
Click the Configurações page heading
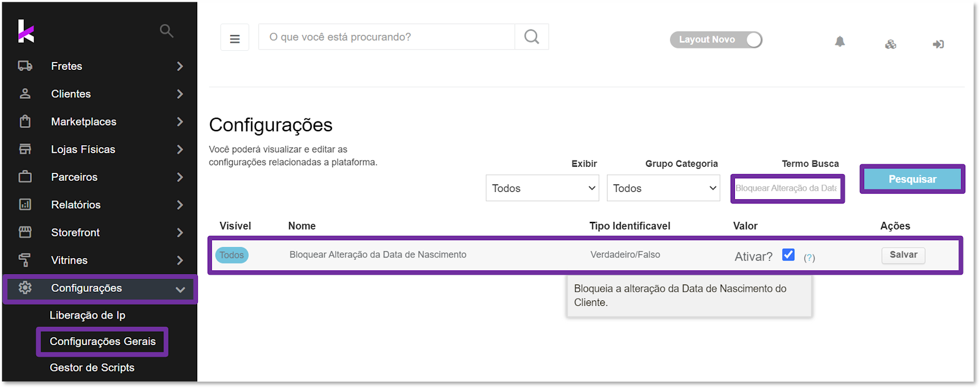(271, 125)
